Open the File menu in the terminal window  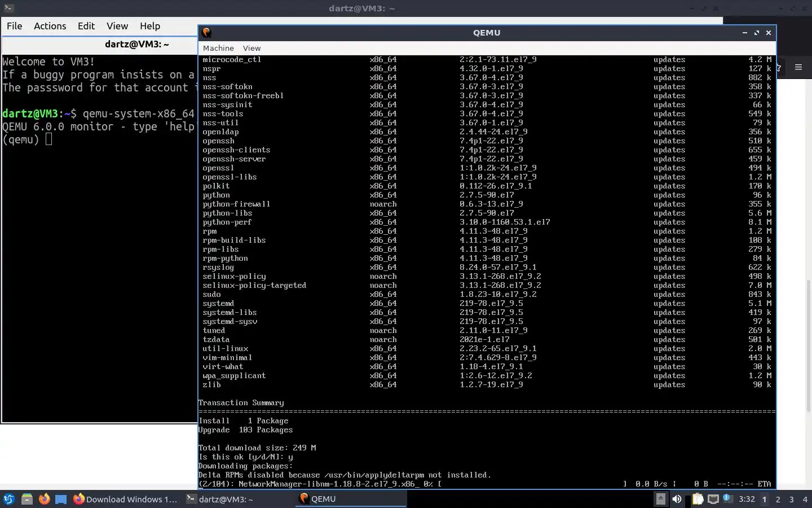pos(14,26)
